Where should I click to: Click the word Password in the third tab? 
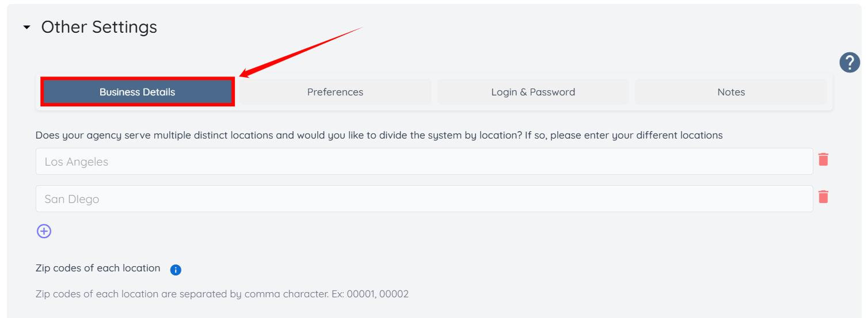tap(553, 92)
